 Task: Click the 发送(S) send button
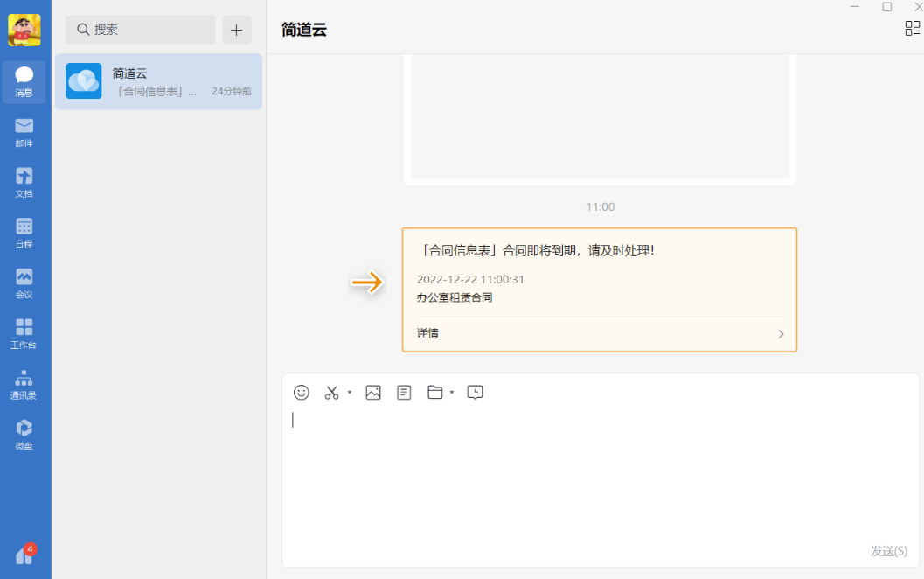click(889, 551)
